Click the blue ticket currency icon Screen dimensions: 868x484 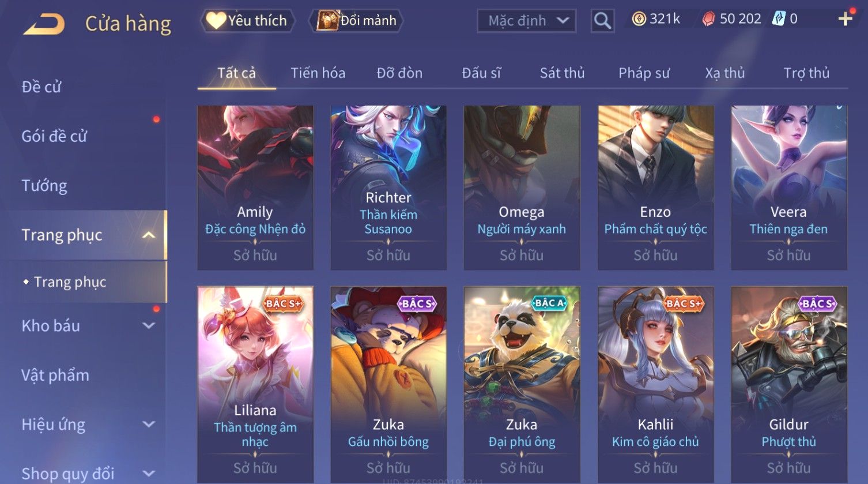(x=779, y=19)
